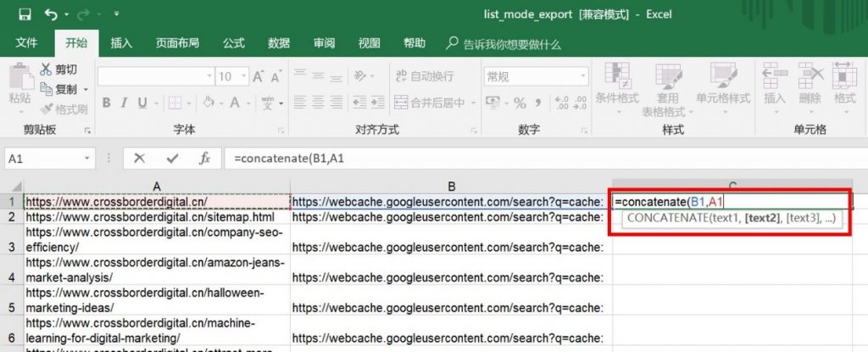Confirm formula with the checkmark icon
Viewport: 868px width, 352px height.
point(172,159)
